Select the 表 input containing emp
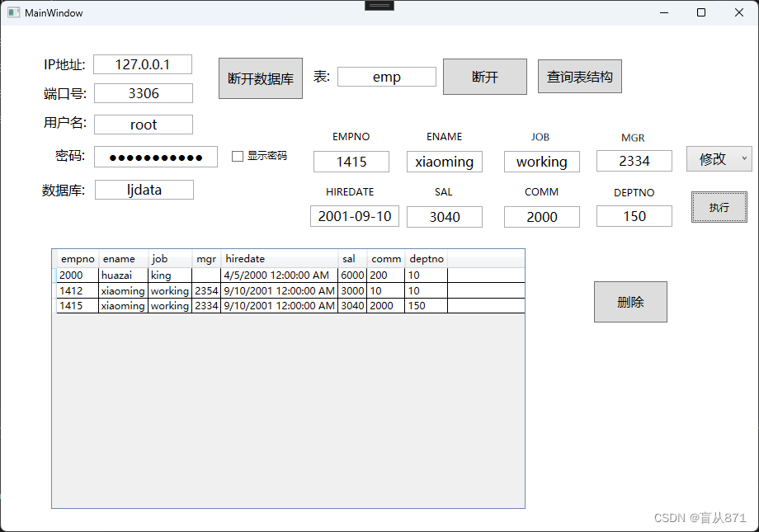 point(386,76)
